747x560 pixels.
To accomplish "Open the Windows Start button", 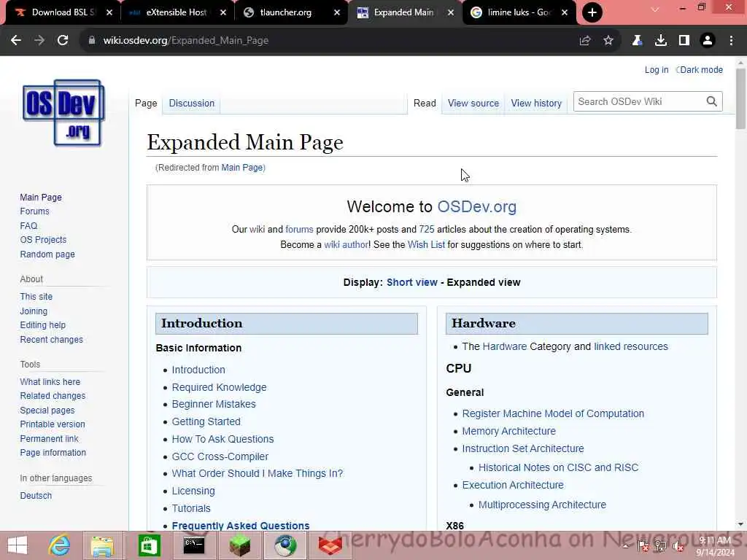I will (x=18, y=545).
